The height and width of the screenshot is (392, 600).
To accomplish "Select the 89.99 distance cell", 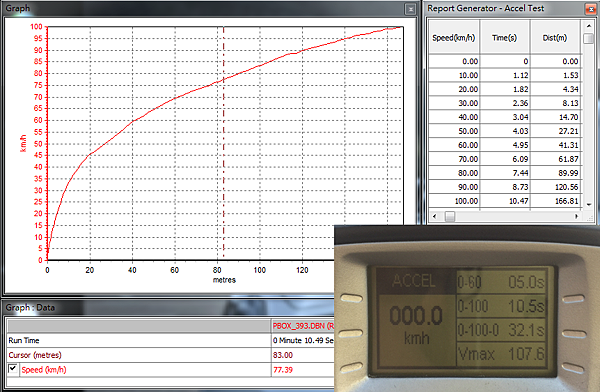I will 555,173.
